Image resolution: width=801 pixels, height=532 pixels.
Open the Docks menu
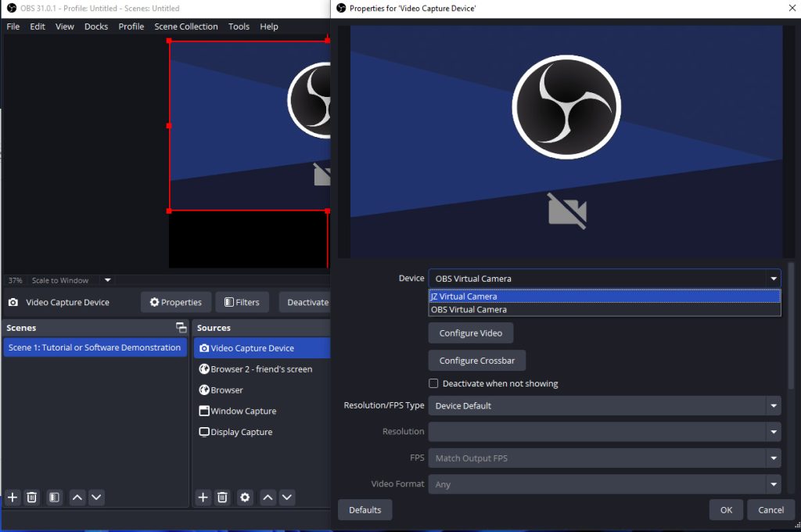pyautogui.click(x=96, y=27)
